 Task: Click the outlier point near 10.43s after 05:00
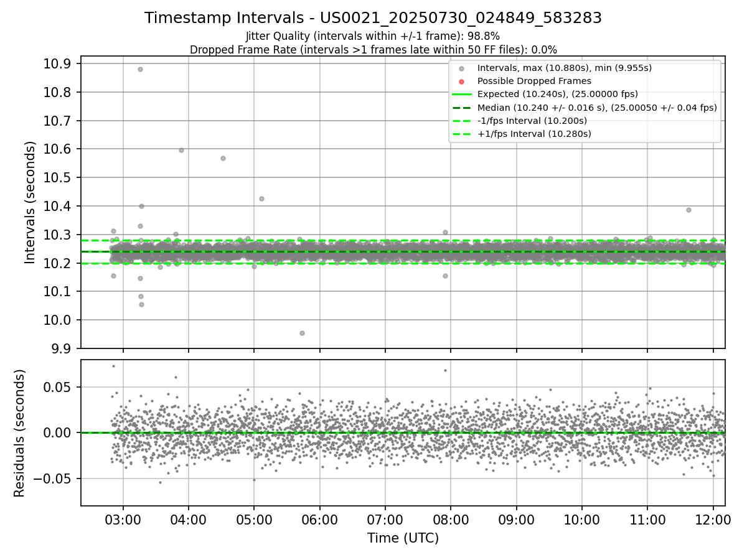tap(261, 198)
